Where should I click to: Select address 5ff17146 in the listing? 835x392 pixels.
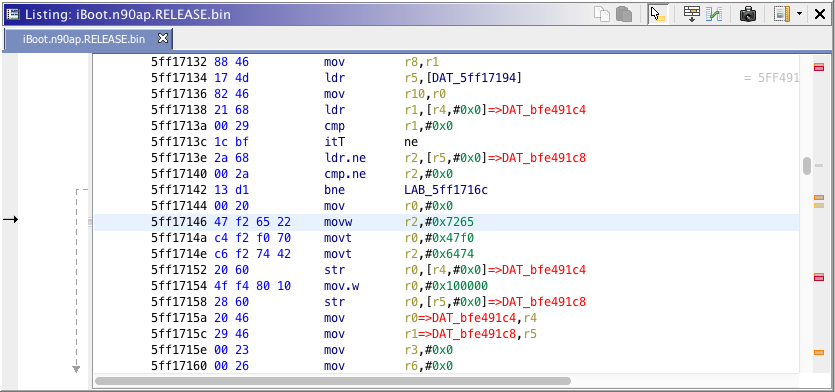pyautogui.click(x=179, y=222)
